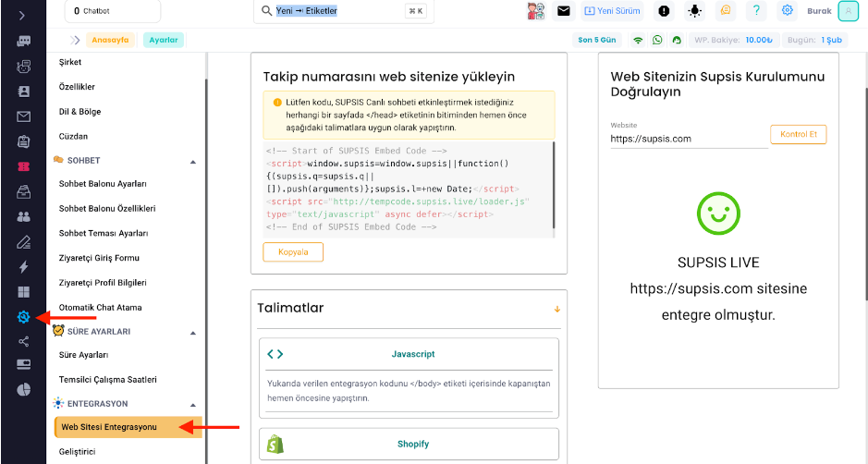Open the pie chart reports icon

pos(24,389)
